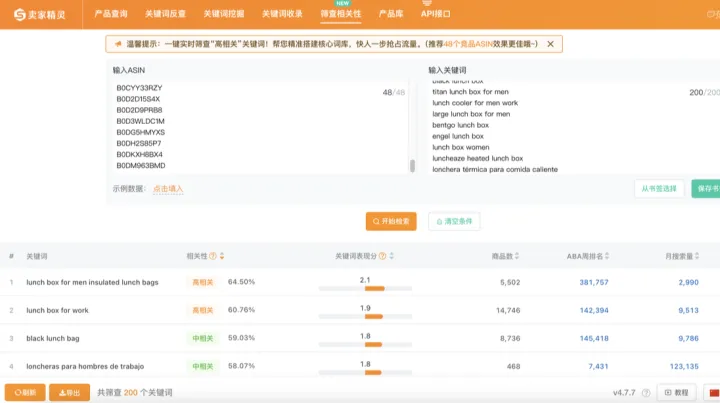Close the 温馨提示 banner
The image size is (720, 403).
tap(550, 44)
